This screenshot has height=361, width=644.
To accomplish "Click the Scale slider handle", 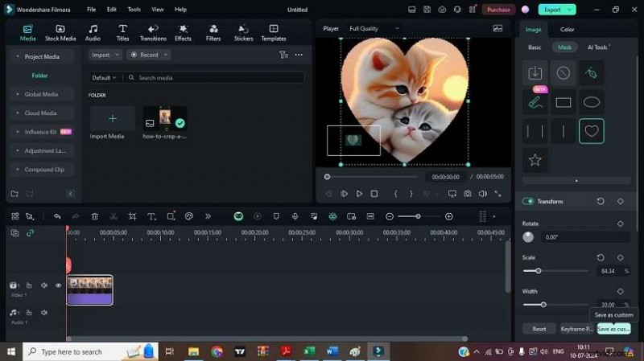I will (539, 271).
